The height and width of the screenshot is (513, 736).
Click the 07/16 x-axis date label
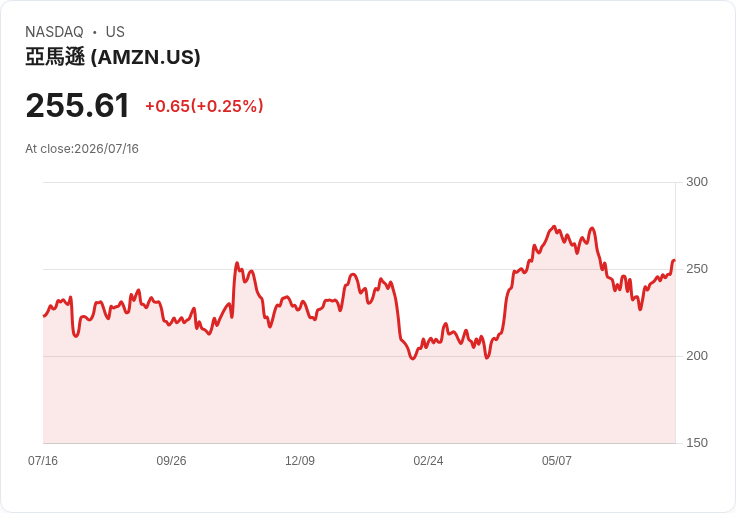click(43, 460)
